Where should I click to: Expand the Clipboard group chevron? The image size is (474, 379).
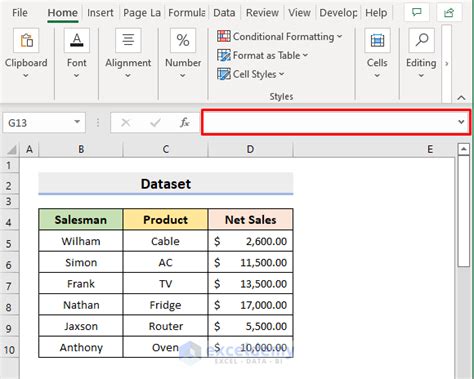coord(26,76)
